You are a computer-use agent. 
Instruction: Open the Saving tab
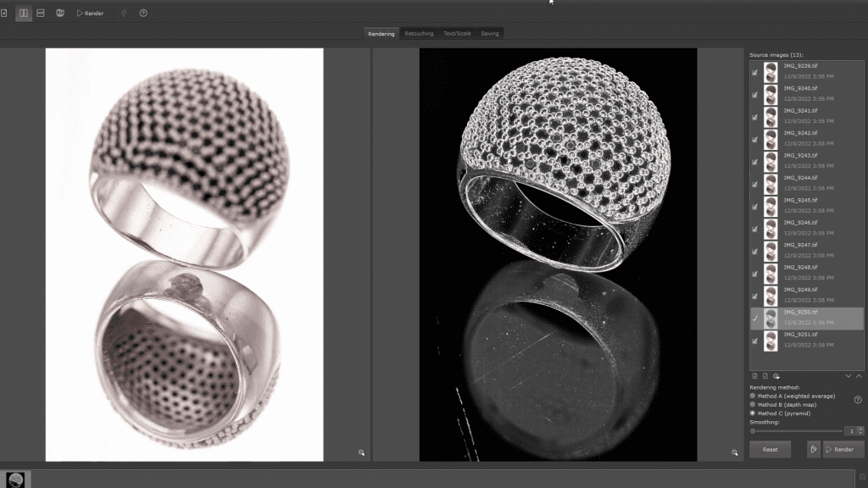489,33
